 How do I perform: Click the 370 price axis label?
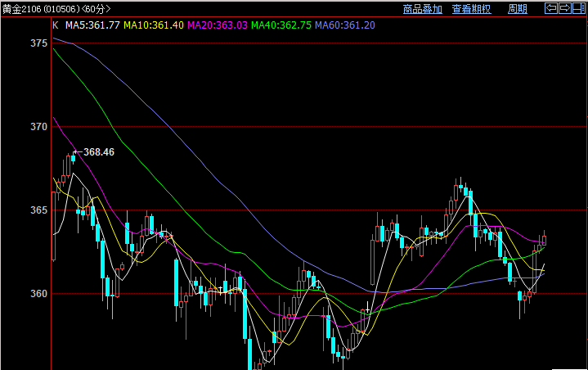point(39,127)
